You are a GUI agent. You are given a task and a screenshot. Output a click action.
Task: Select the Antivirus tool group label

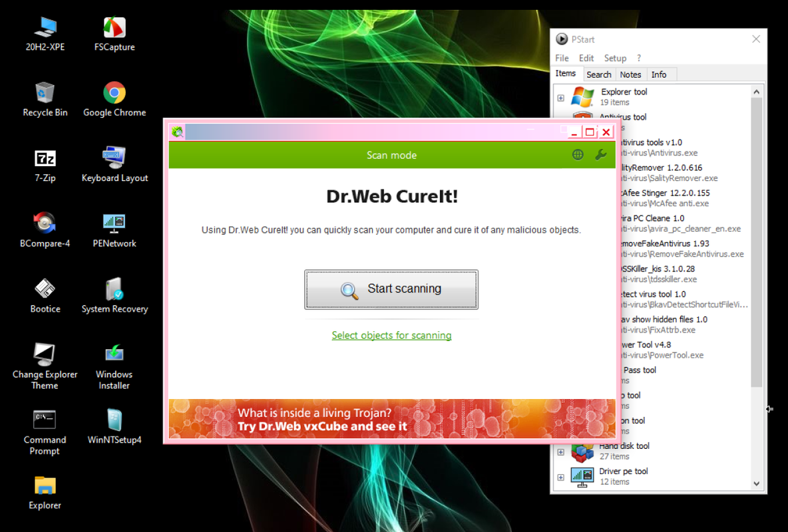click(623, 116)
